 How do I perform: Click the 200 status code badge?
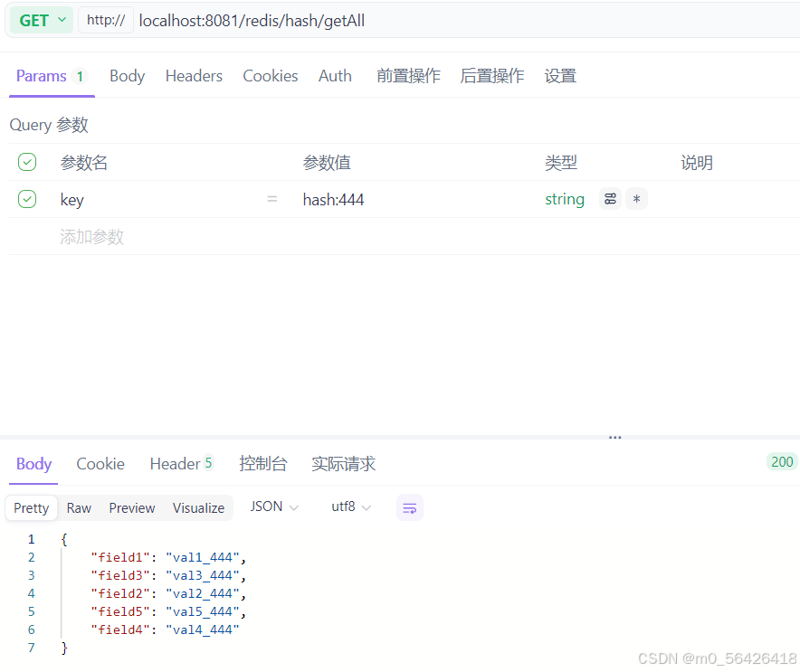781,461
